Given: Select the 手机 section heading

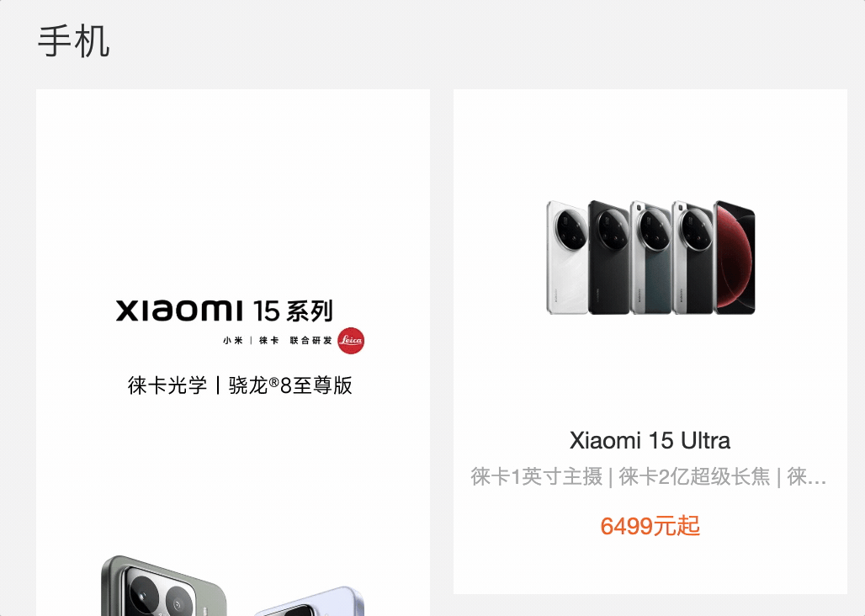Looking at the screenshot, I should click(x=74, y=41).
